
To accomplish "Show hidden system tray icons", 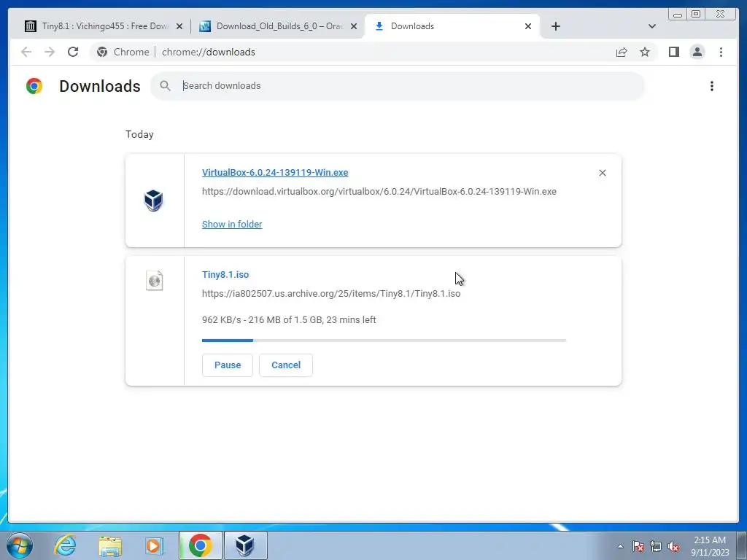I will point(620,546).
